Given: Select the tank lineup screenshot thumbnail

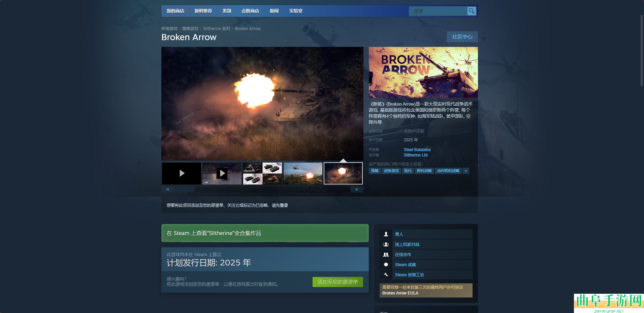Looking at the screenshot, I should tap(262, 173).
